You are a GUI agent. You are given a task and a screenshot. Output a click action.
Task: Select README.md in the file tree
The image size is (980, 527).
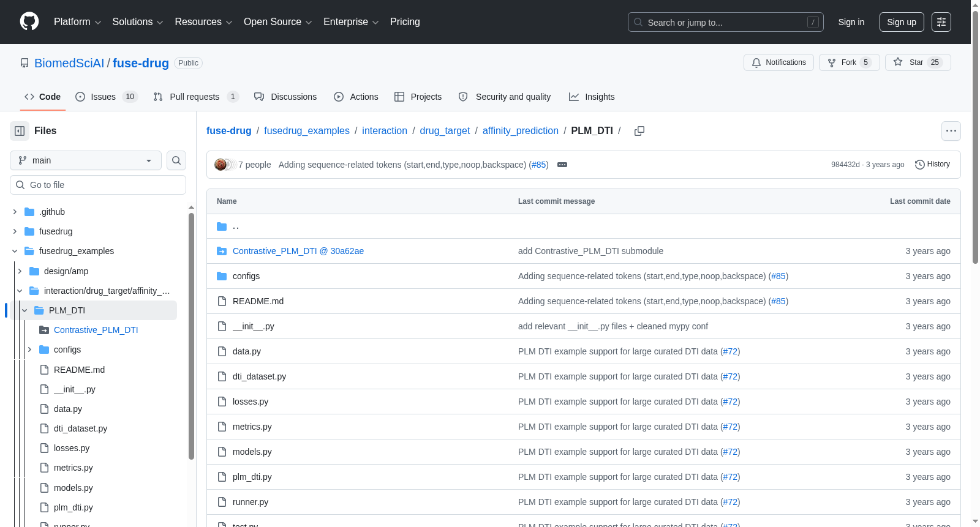pos(80,370)
